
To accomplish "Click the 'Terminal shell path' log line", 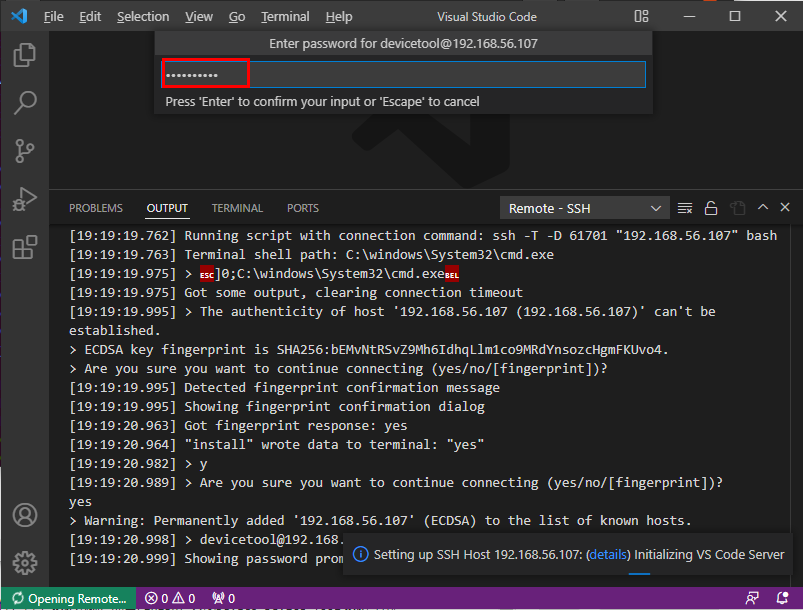I will [x=311, y=255].
